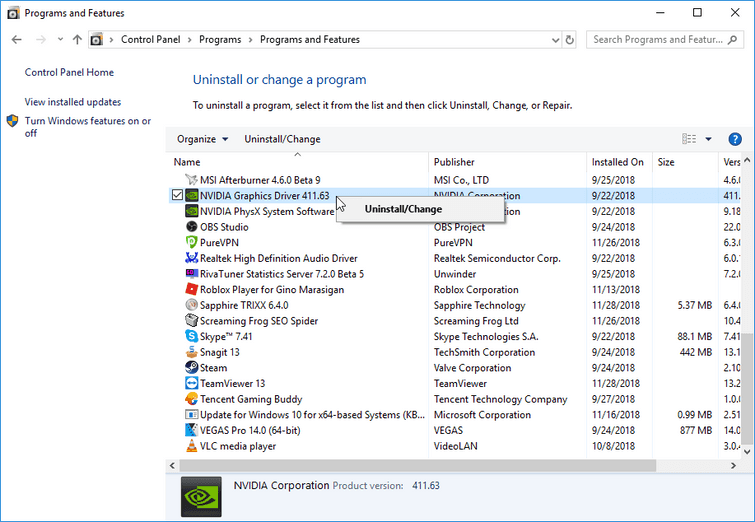Viewport: 755px width, 522px height.
Task: Expand chevron after Control Panel breadcrumb
Action: click(190, 40)
